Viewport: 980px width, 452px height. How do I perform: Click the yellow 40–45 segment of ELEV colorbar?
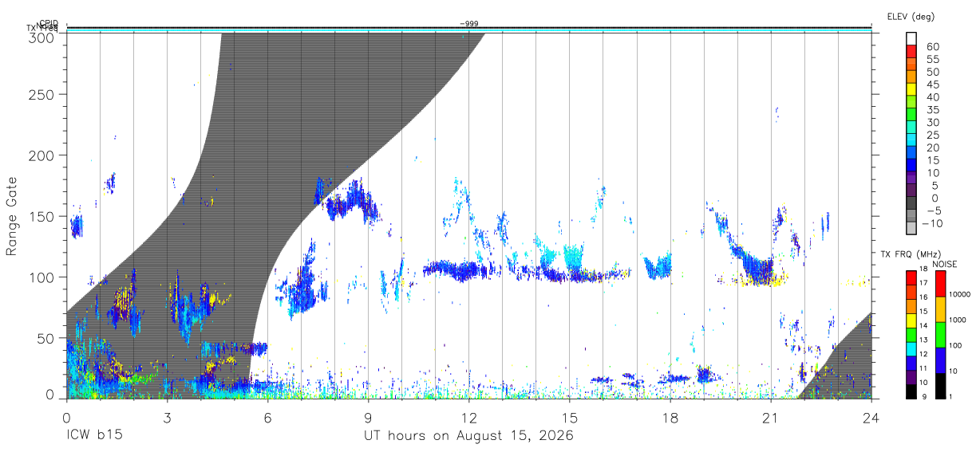[x=911, y=91]
